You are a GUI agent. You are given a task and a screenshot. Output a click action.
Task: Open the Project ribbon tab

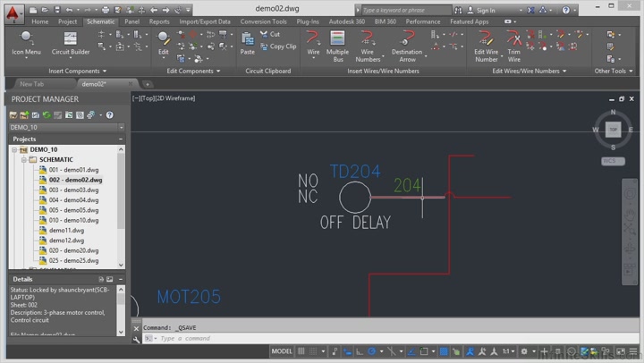(x=67, y=21)
